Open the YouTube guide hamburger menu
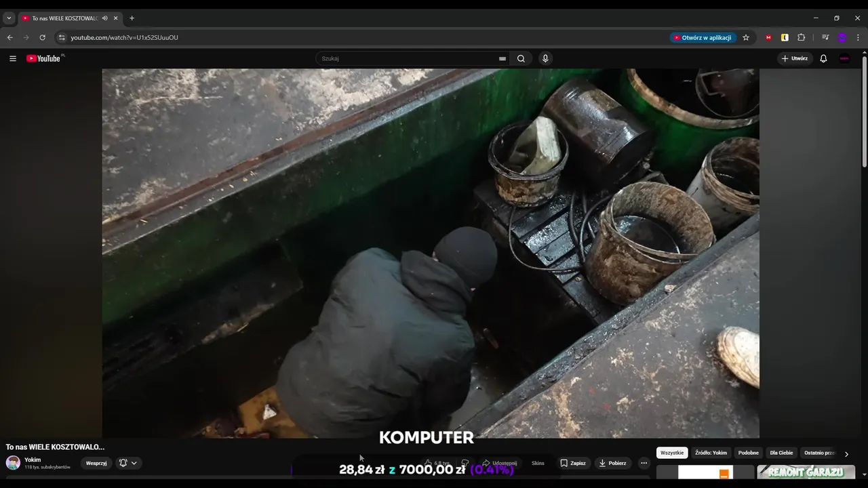 [x=12, y=58]
